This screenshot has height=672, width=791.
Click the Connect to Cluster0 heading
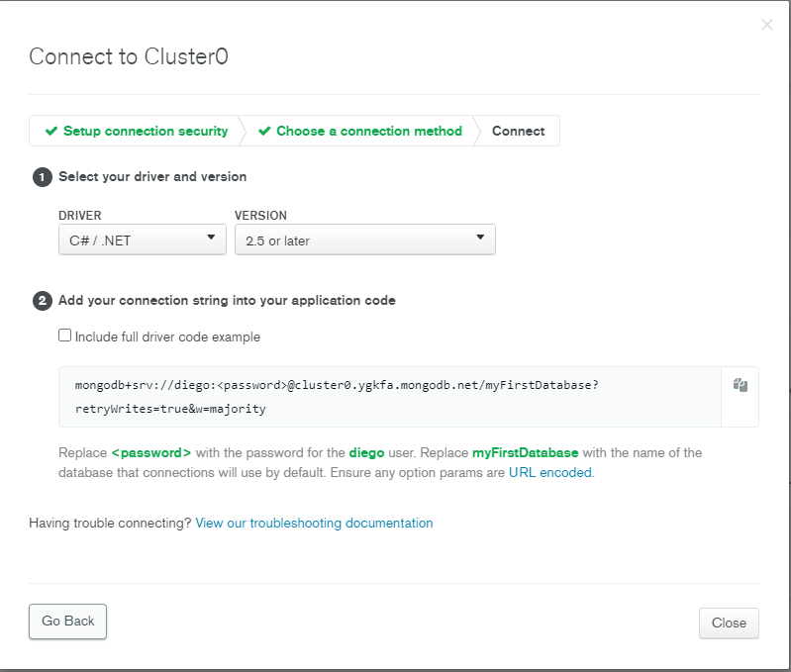point(129,56)
